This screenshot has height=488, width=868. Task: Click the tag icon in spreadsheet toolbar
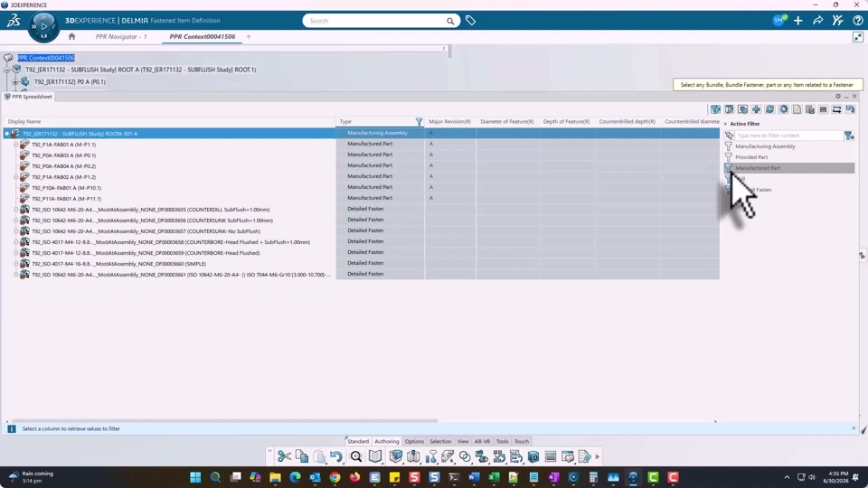click(x=743, y=109)
